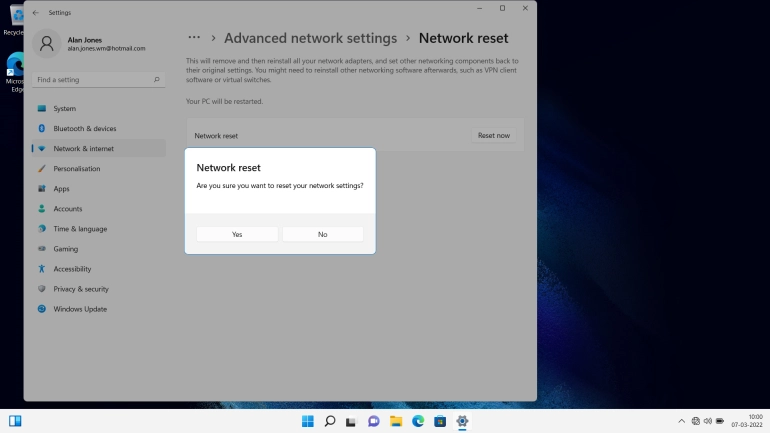Cancel network reset with No button
770x433 pixels.
323,234
